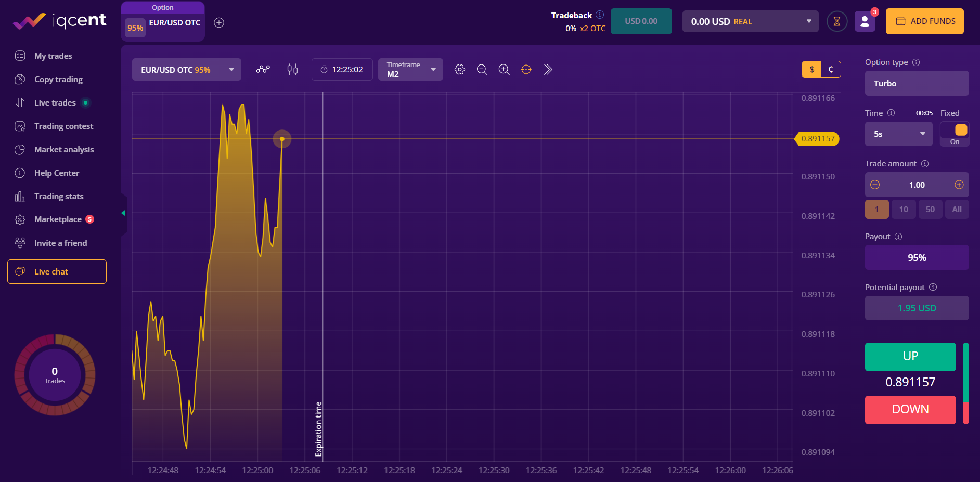Image resolution: width=980 pixels, height=482 pixels.
Task: Open the chart indicators icon
Action: [x=263, y=70]
